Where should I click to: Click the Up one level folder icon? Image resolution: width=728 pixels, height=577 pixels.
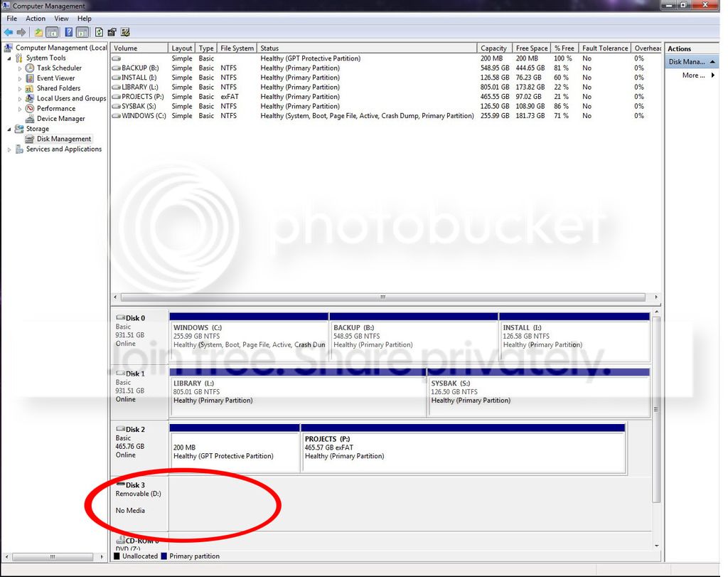(38, 32)
